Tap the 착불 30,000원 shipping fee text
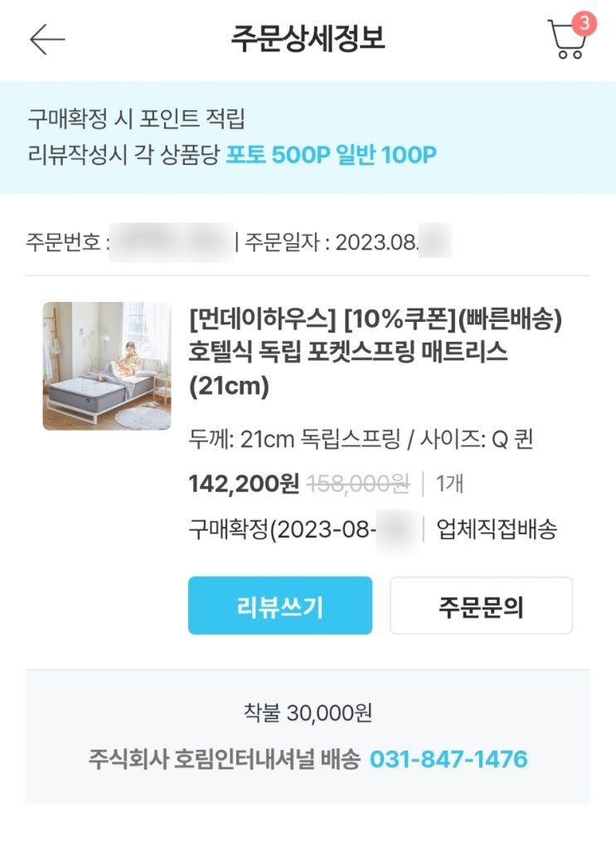Image resolution: width=616 pixels, height=852 pixels. (308, 713)
